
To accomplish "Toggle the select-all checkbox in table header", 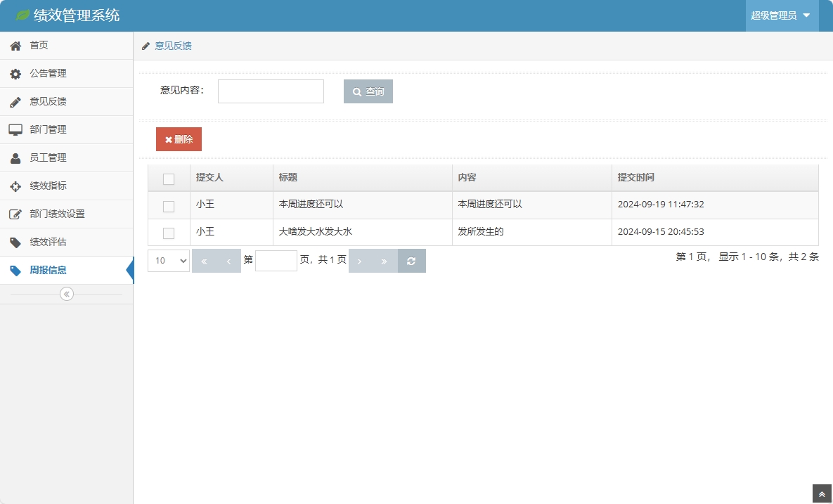I will coord(169,179).
